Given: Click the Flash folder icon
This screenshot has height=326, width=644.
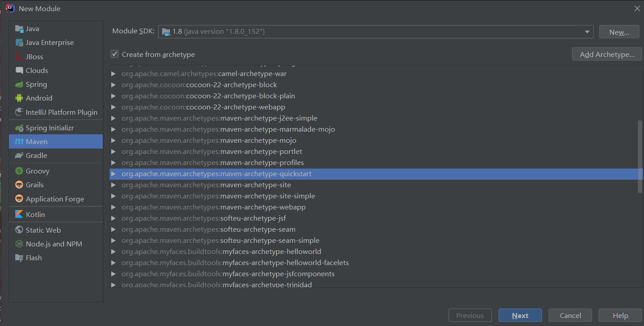Looking at the screenshot, I should coord(19,258).
